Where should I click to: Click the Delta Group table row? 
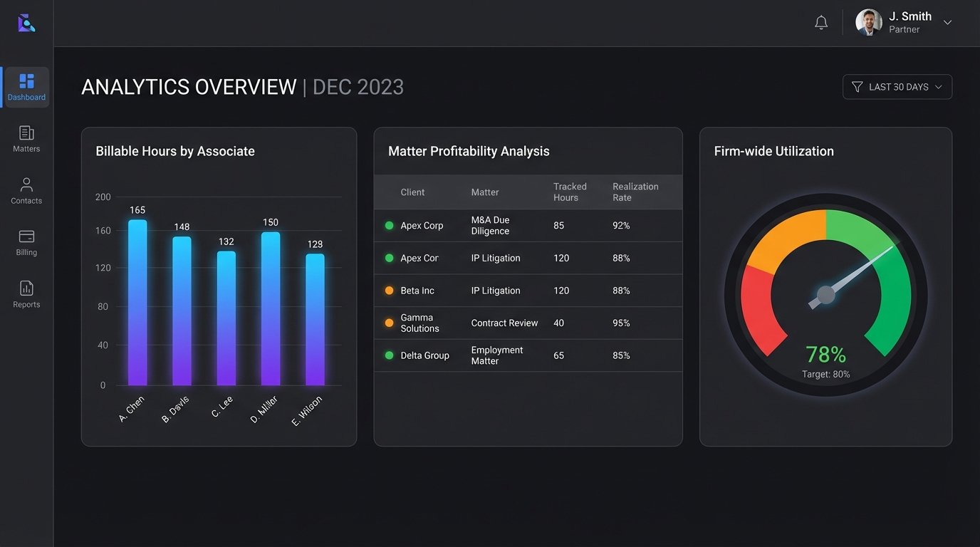(x=528, y=355)
